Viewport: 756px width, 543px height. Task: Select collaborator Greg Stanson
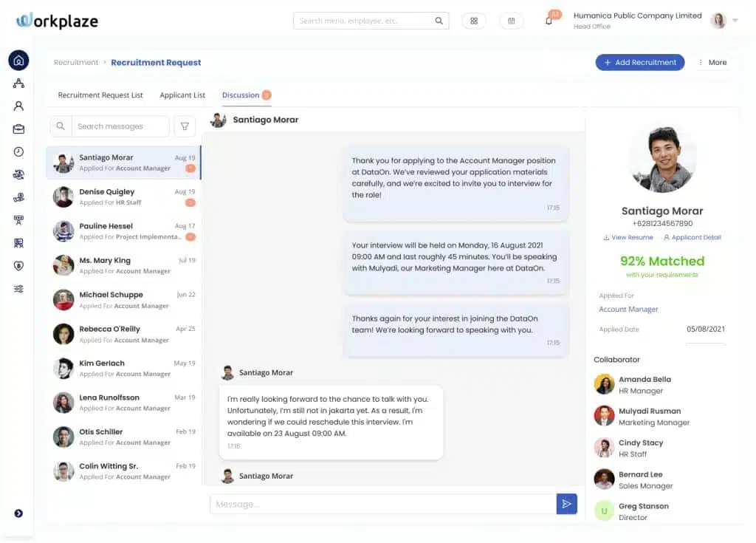point(632,512)
